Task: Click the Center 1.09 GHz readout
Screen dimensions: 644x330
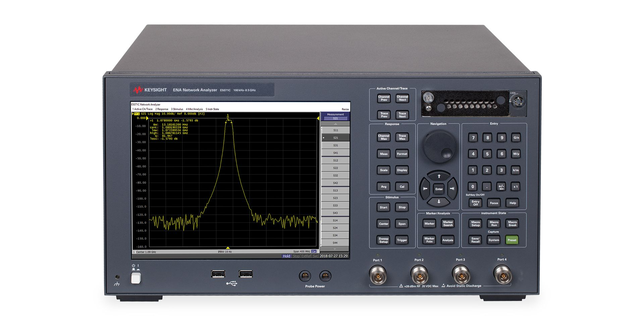Action: [x=146, y=252]
